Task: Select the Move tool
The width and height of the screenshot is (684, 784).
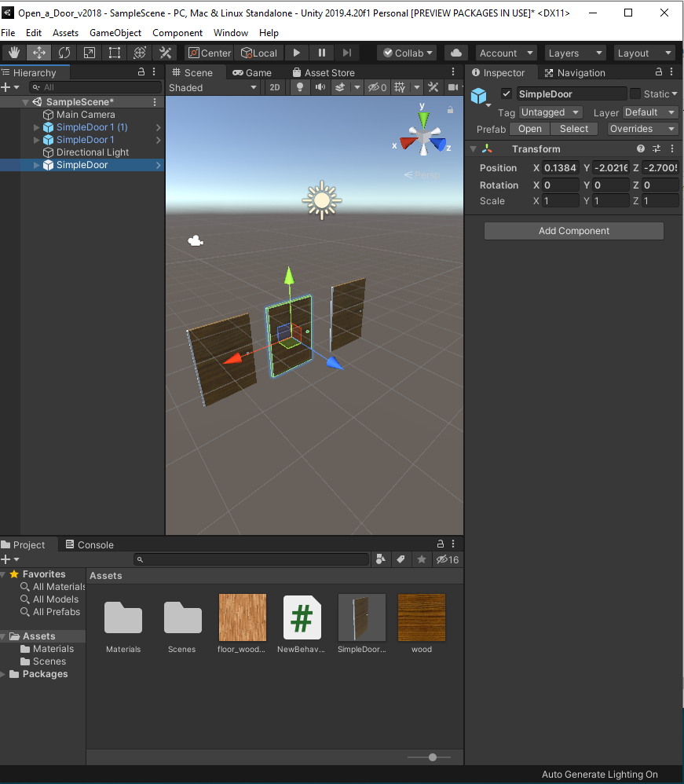Action: (39, 53)
